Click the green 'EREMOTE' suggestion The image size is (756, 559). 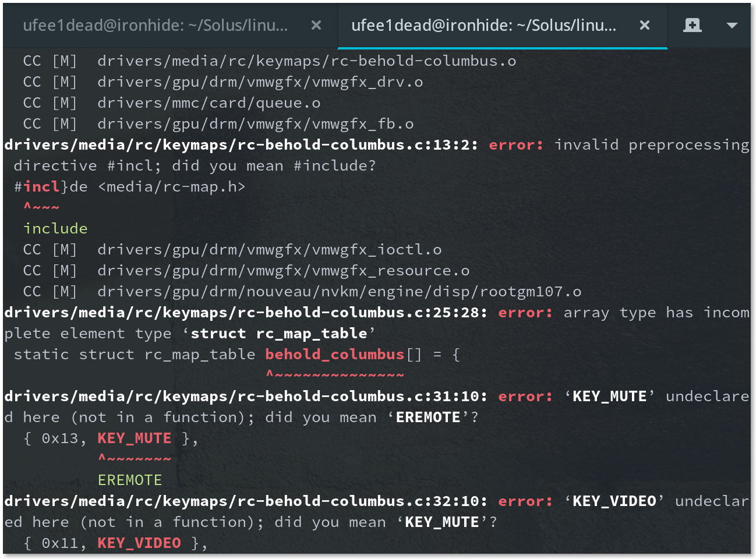(130, 480)
